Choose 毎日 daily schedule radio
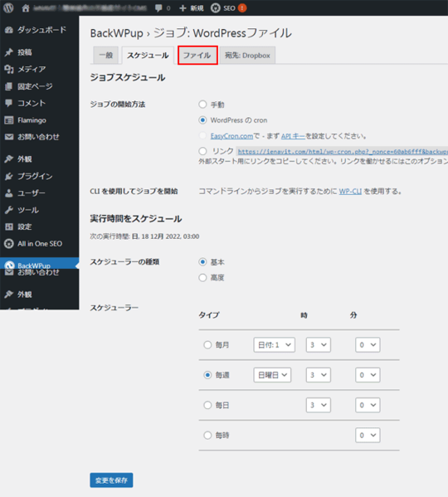448x497 pixels. point(207,405)
